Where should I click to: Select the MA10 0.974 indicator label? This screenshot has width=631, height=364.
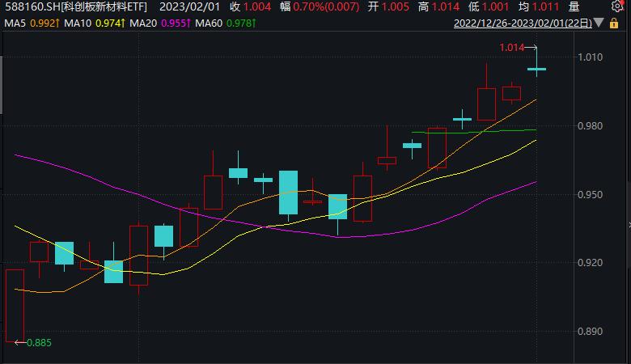(x=94, y=23)
